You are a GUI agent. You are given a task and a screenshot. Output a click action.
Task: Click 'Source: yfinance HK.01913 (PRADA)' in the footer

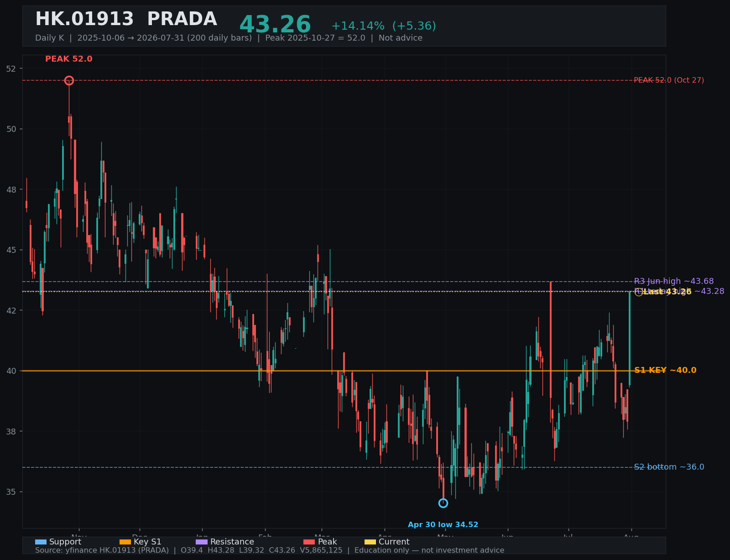click(x=102, y=550)
